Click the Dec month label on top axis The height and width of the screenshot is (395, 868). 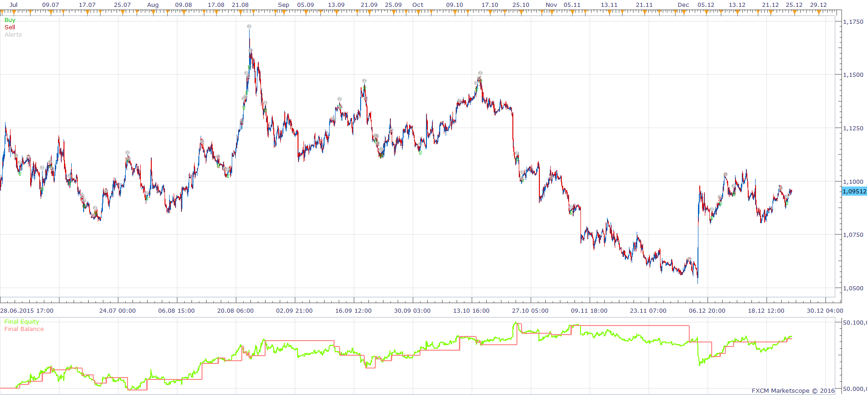(683, 5)
